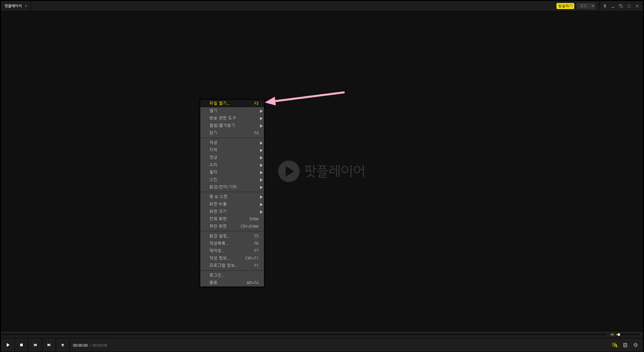This screenshot has width=644, height=352.
Task: Expand the 재생 submenu
Action: pyautogui.click(x=232, y=143)
